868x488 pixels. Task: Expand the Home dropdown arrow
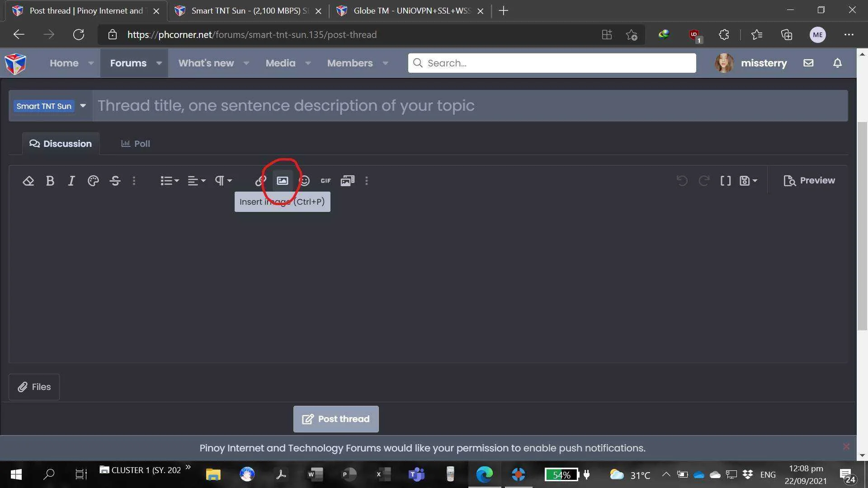[x=91, y=63]
